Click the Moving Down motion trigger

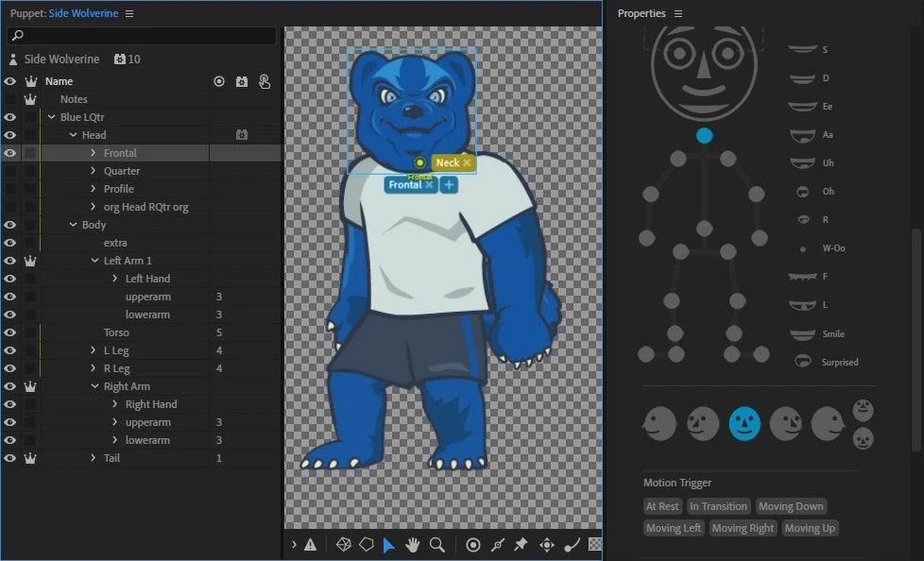(791, 506)
